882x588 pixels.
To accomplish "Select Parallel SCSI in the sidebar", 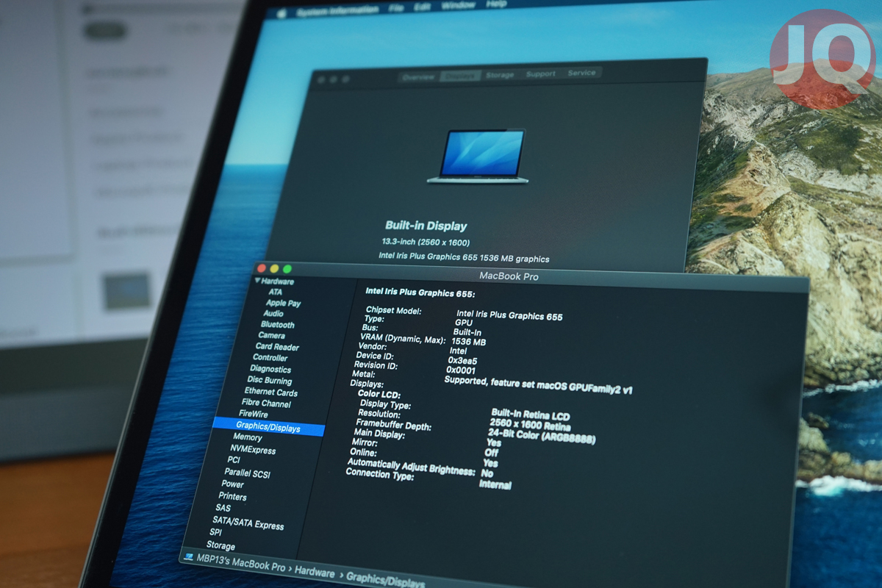I will click(x=247, y=473).
